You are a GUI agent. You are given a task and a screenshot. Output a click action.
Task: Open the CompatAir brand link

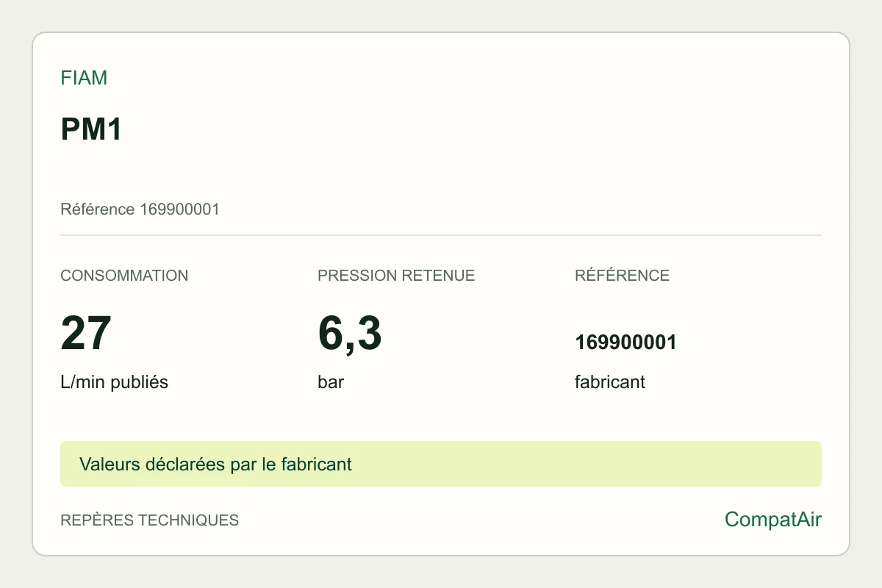coord(773,520)
